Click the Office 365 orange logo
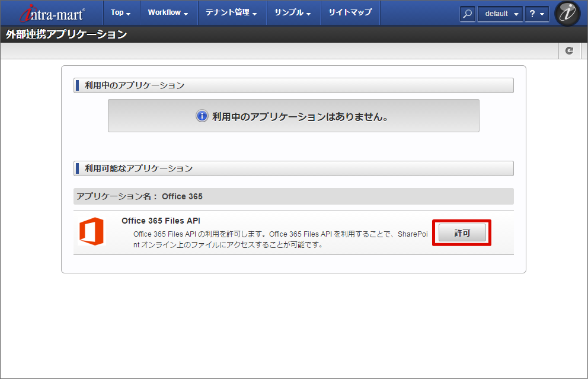 pyautogui.click(x=91, y=231)
